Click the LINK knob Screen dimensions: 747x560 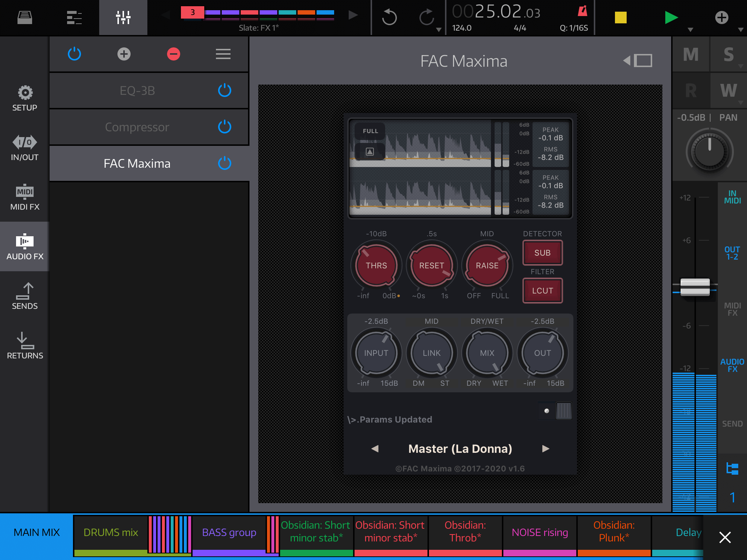coord(431,353)
